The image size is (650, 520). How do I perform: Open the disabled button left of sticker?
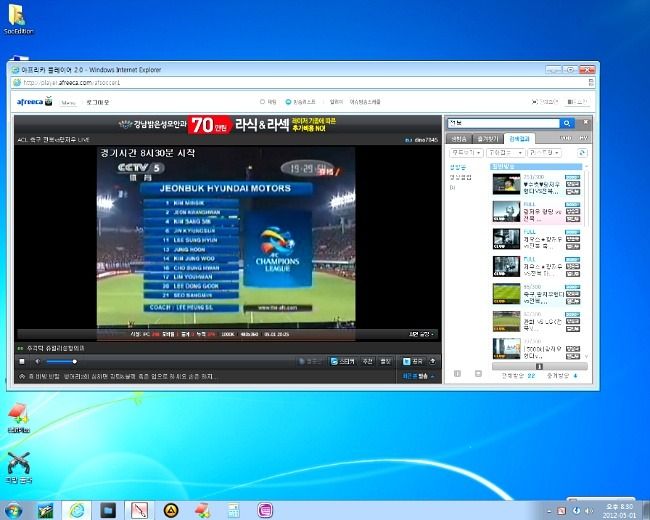coord(310,362)
